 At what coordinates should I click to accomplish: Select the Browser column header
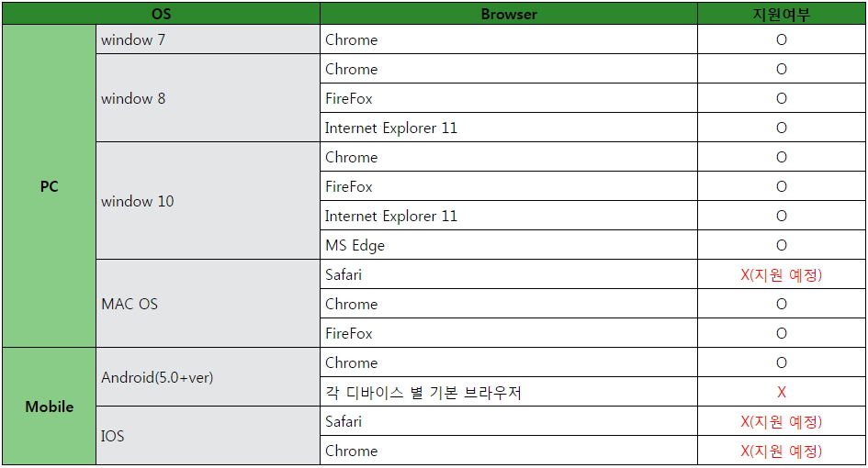pyautogui.click(x=509, y=14)
